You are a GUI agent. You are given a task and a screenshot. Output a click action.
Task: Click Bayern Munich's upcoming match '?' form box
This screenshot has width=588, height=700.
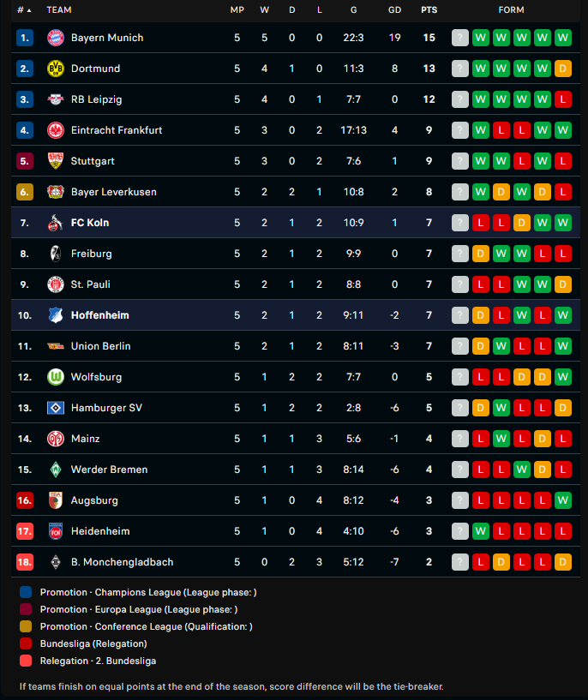460,38
